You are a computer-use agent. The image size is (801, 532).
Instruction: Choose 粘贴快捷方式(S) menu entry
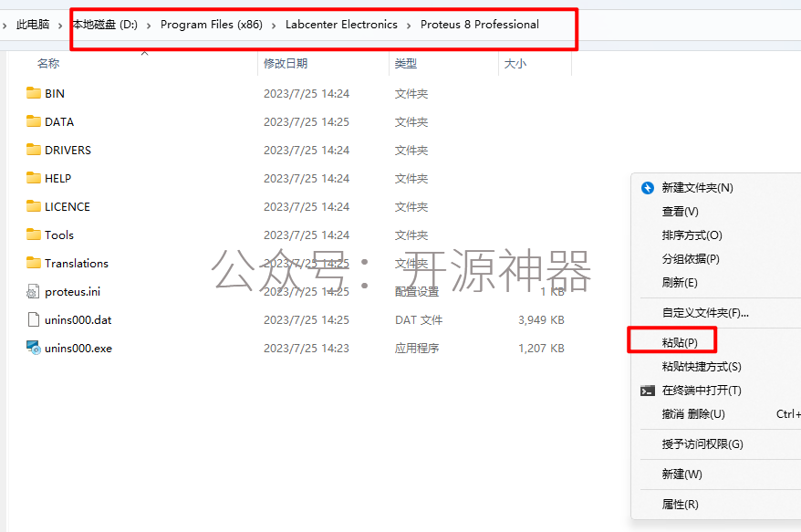tap(702, 367)
